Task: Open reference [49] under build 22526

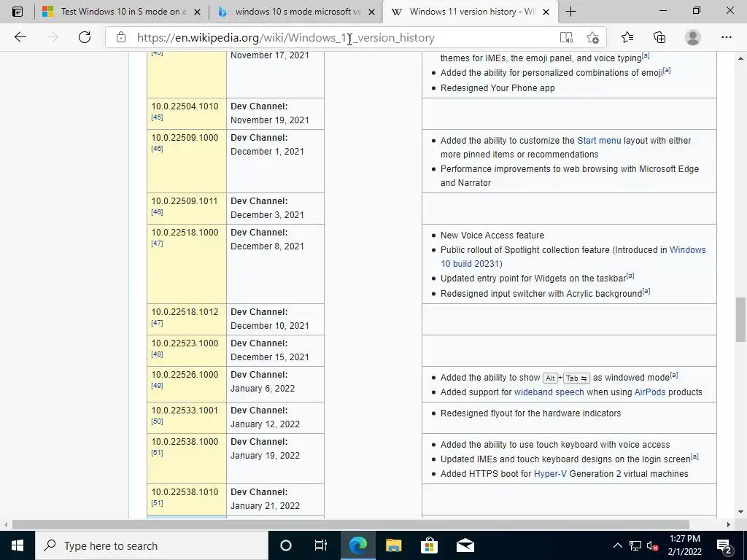Action: pos(158,386)
